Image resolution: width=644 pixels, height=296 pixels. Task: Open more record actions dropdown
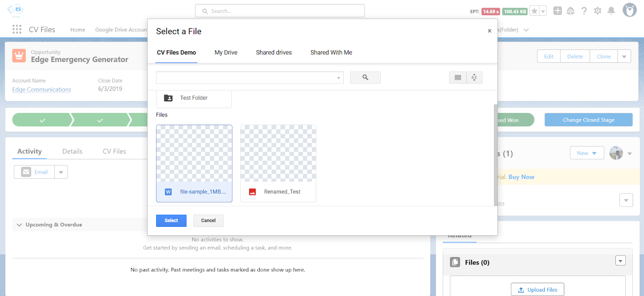[x=624, y=56]
